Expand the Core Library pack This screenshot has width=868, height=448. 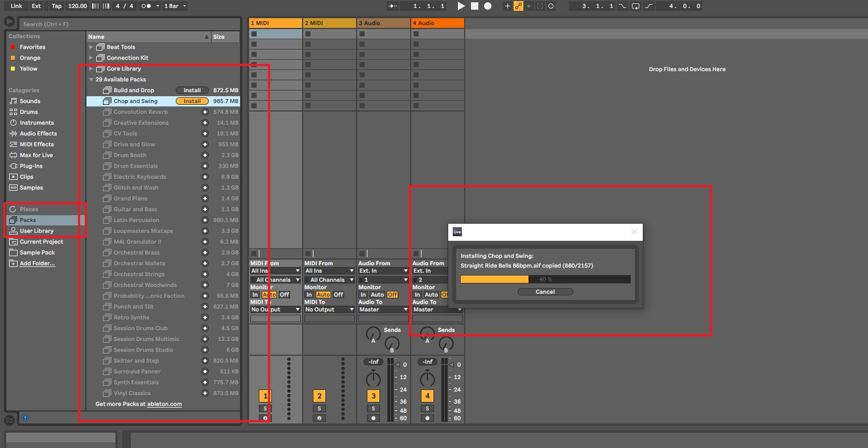point(91,69)
